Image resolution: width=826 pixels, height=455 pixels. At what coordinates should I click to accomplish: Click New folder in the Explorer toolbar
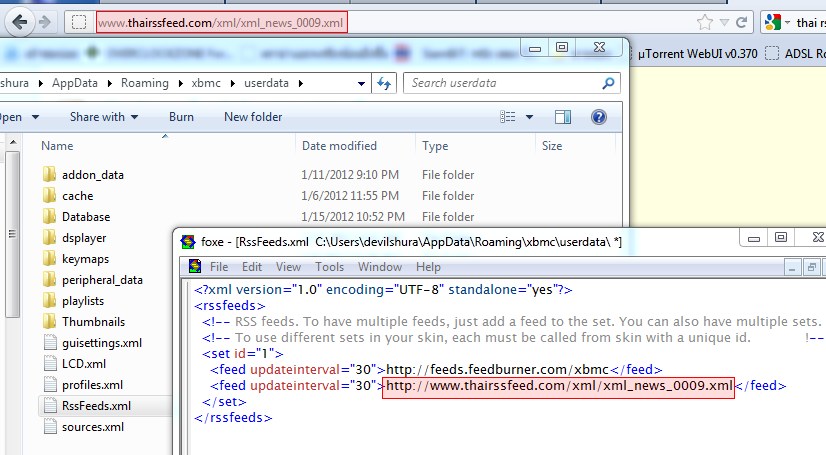point(253,117)
